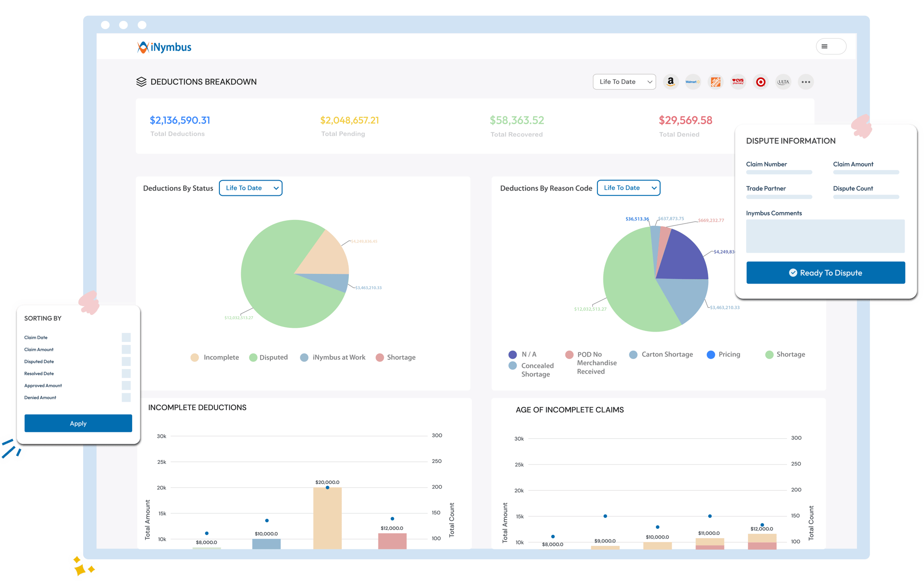
Task: Click inside the Inymbus Comments field
Action: coord(825,236)
